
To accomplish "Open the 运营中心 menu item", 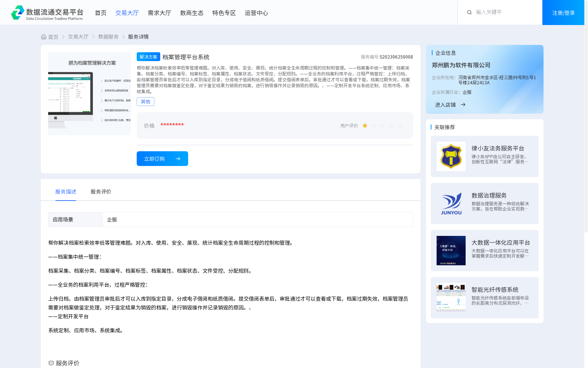I will (x=257, y=13).
